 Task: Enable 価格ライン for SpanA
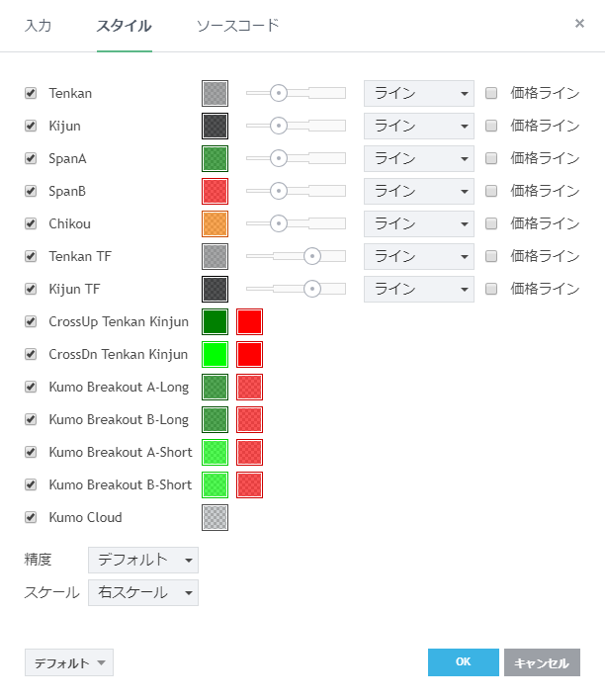(x=491, y=158)
